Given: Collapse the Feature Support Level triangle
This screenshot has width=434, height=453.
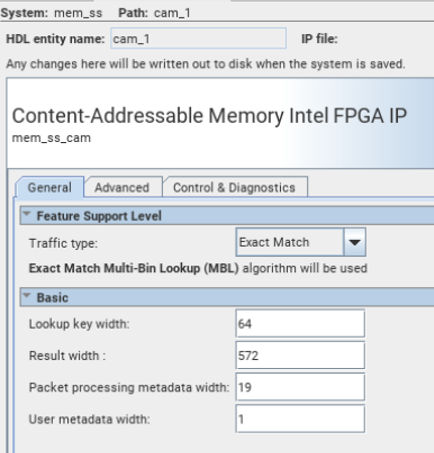Looking at the screenshot, I should click(27, 215).
